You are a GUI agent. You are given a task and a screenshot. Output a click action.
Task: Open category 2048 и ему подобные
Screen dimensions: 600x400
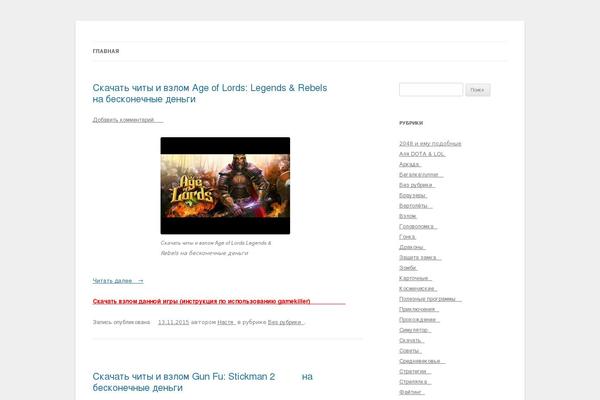click(x=430, y=144)
